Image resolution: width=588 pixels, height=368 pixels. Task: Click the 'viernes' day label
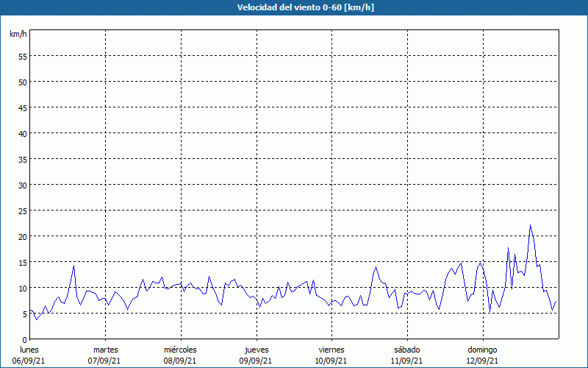click(331, 350)
